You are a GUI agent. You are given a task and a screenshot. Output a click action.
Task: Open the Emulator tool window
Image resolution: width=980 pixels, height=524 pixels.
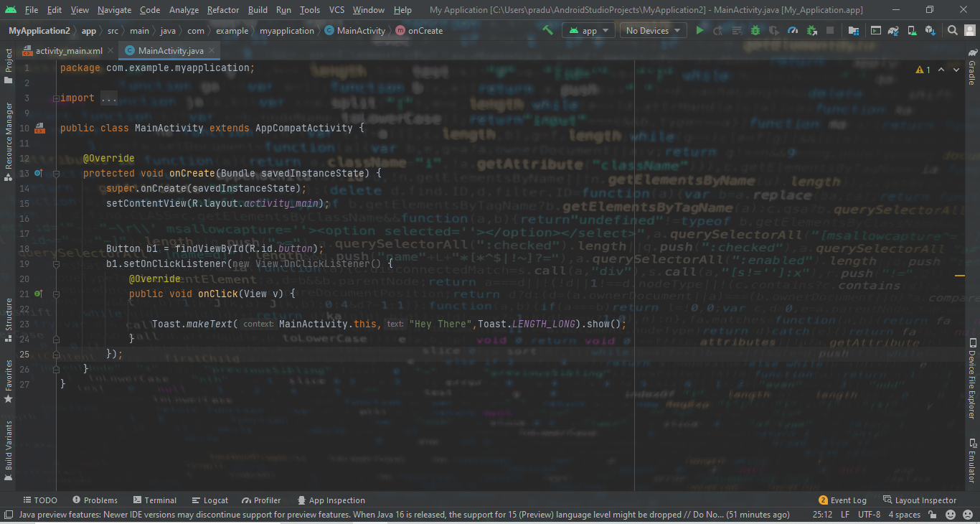click(x=972, y=460)
